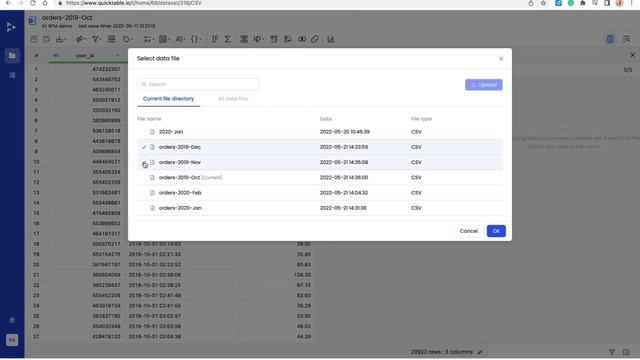The image size is (640, 360).
Task: Open the curly braces toolbar dropdown
Action: click(196, 39)
